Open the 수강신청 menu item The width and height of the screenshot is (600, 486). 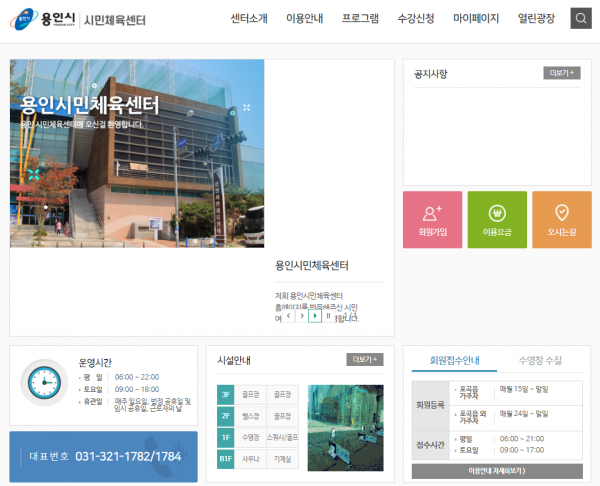(x=415, y=18)
